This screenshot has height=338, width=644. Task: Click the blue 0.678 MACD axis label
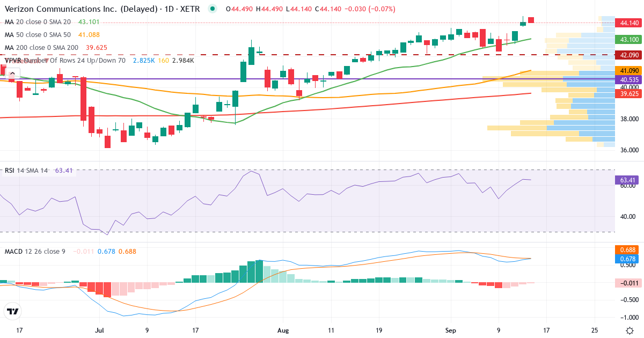(627, 259)
